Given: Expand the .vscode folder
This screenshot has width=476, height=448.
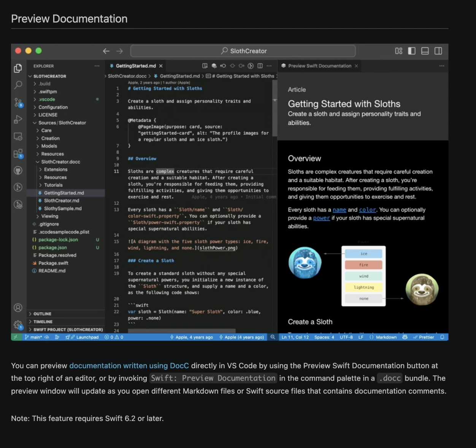Looking at the screenshot, I should (x=65, y=99).
